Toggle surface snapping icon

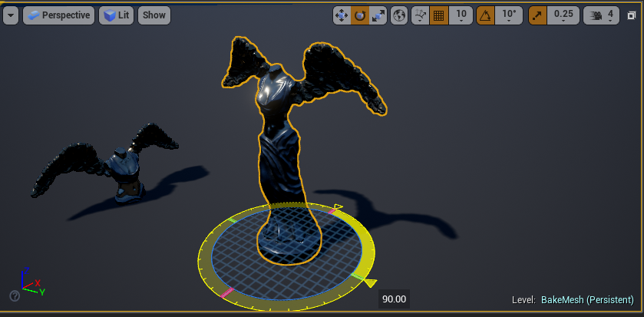[420, 15]
